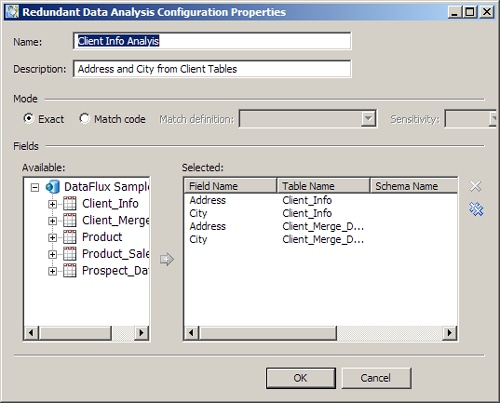Click the Cancel button

tap(376, 378)
